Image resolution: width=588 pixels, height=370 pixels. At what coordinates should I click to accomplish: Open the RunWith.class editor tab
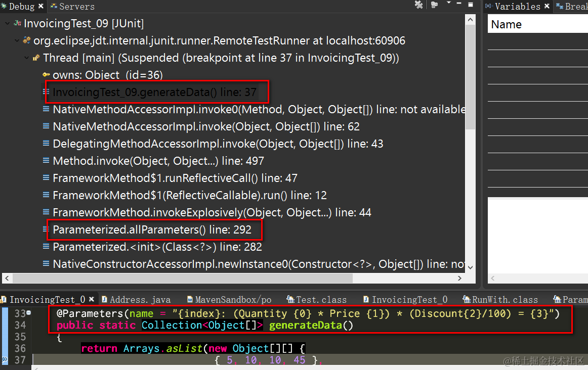(x=500, y=300)
